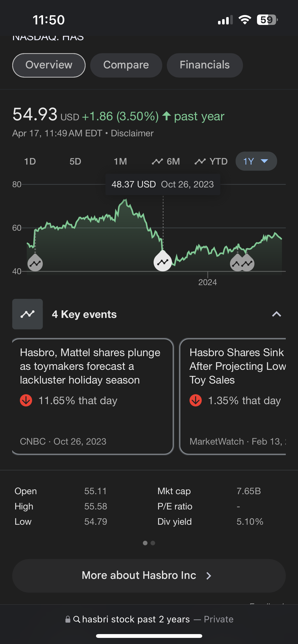The height and width of the screenshot is (644, 298).
Task: Tap the red down arrow beside 11.65%
Action: tap(26, 400)
